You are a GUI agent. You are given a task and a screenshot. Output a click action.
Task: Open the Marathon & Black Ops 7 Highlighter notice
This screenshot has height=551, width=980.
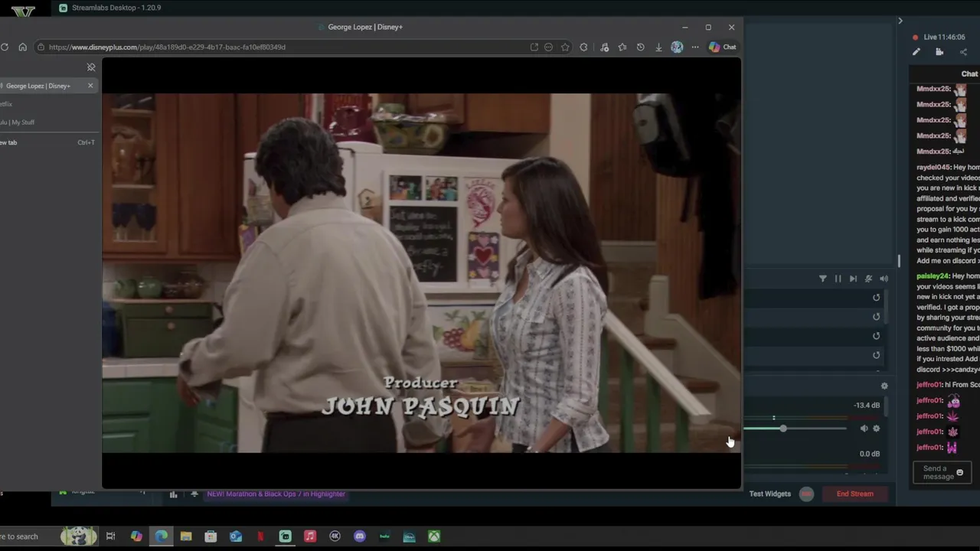pyautogui.click(x=276, y=494)
